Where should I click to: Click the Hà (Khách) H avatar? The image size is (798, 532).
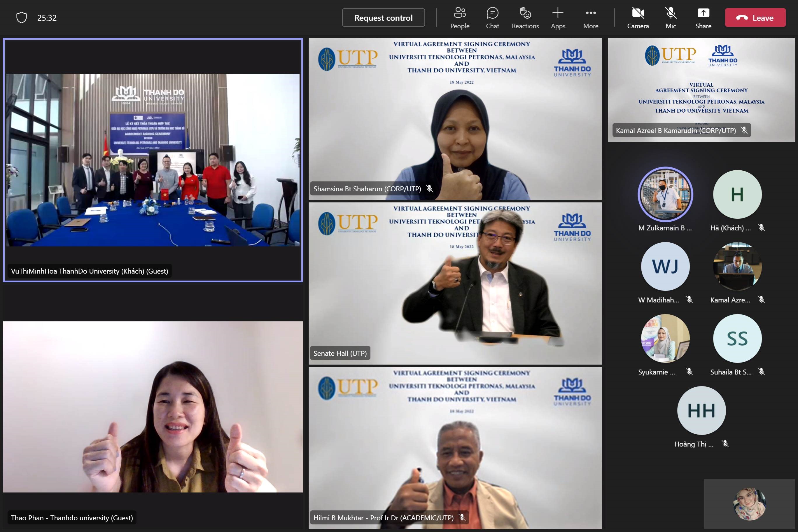(x=737, y=195)
